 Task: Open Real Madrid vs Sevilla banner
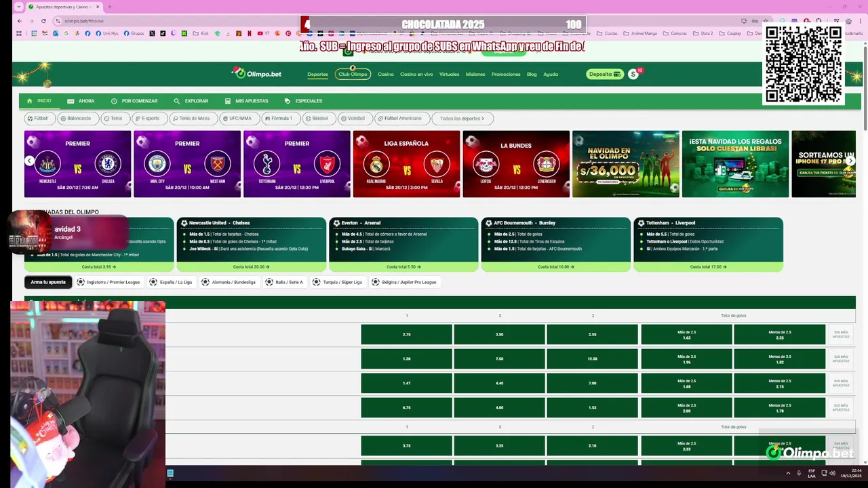click(x=407, y=164)
